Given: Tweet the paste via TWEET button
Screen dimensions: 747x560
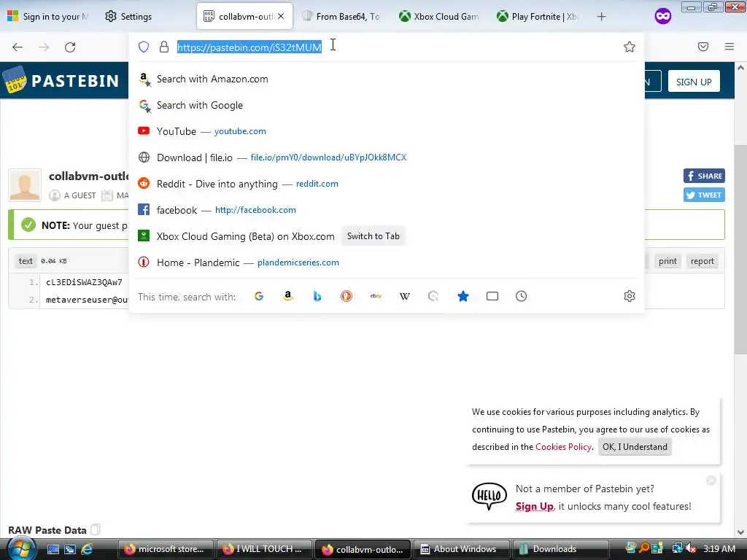Looking at the screenshot, I should (x=704, y=195).
